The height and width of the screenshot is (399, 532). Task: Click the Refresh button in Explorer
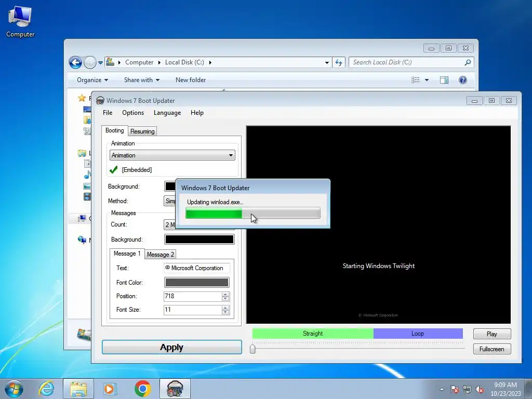(x=339, y=62)
